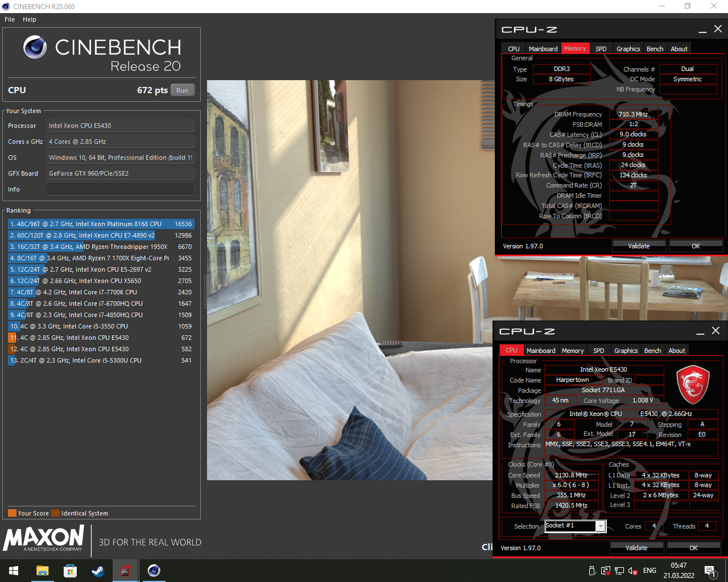This screenshot has width=728, height=582.
Task: Select ranking row 11 scoring 672
Action: (101, 338)
